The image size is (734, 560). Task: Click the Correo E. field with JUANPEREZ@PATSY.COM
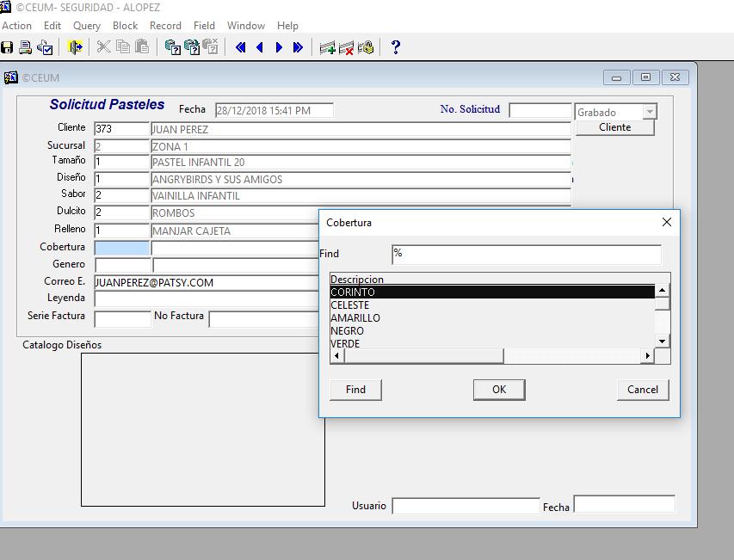click(206, 282)
